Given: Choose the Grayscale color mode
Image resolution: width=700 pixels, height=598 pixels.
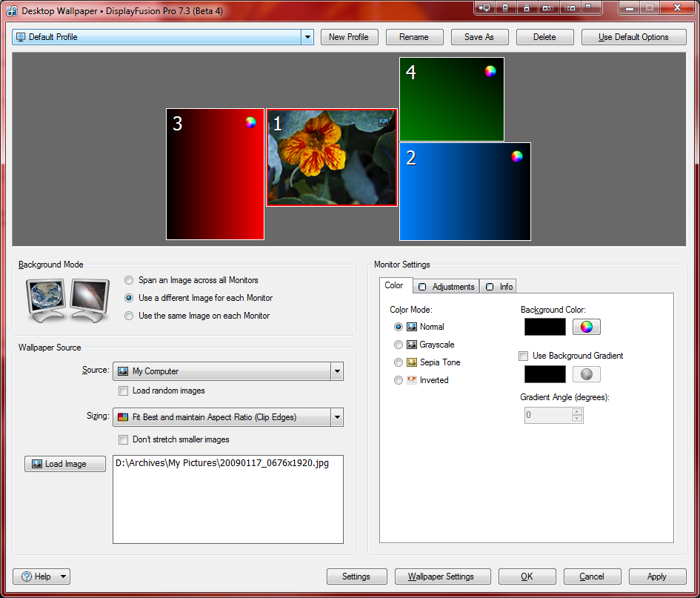Looking at the screenshot, I should [x=399, y=345].
